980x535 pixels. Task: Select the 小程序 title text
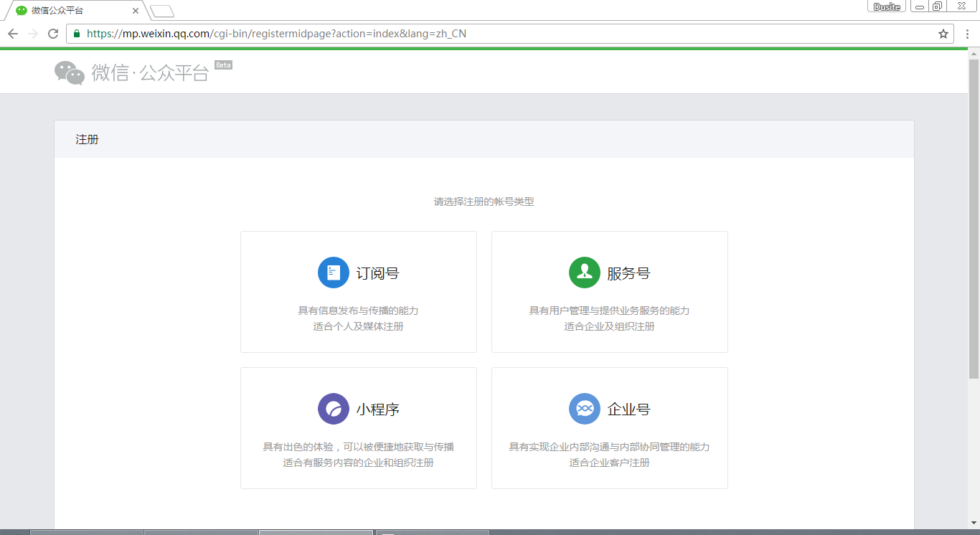[x=378, y=409]
